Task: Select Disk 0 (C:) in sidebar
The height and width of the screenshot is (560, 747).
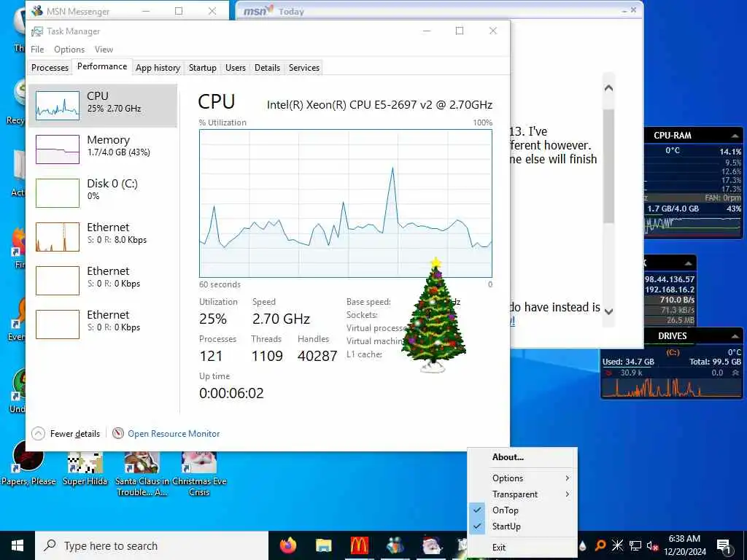Action: [x=103, y=193]
